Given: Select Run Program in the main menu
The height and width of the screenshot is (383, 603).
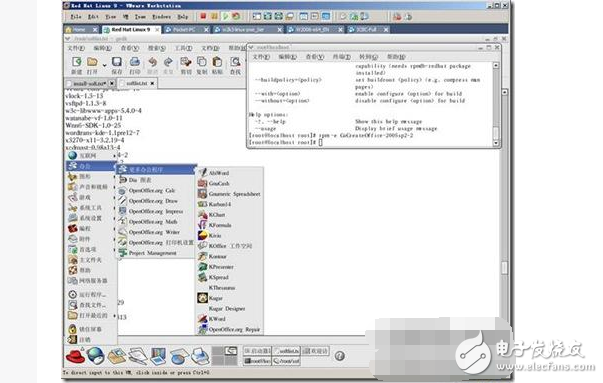Looking at the screenshot, I should point(92,295).
